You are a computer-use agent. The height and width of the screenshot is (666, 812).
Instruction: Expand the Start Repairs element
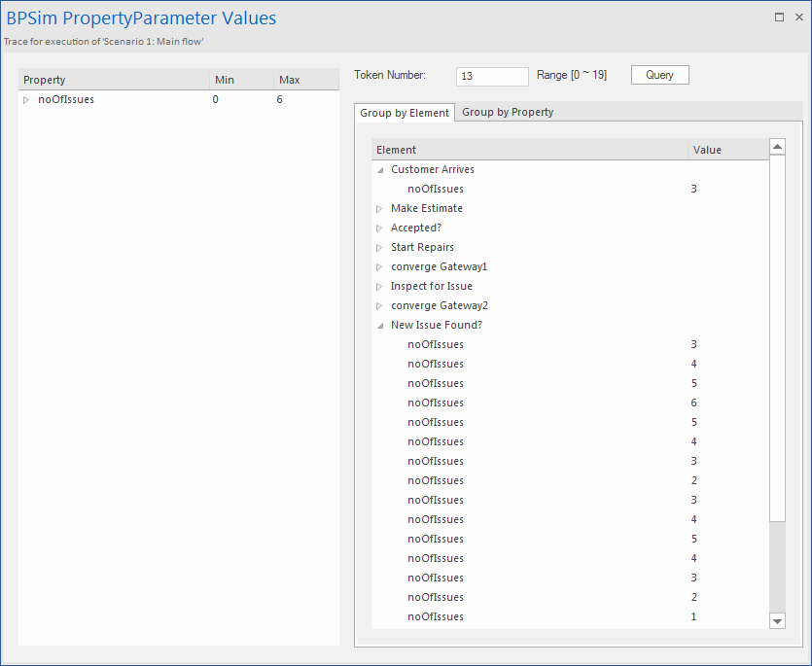[x=379, y=247]
